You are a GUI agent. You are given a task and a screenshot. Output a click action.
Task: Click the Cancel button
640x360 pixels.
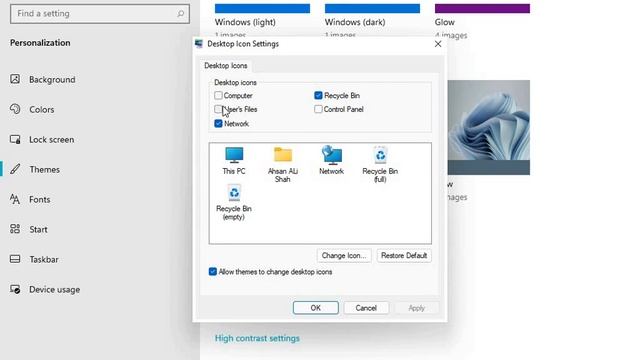(x=366, y=308)
